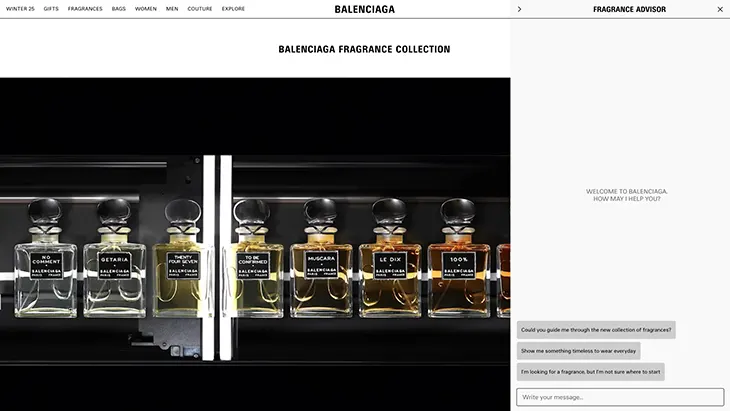The height and width of the screenshot is (411, 730).
Task: Select the Le Dix perfume bottle
Action: [390, 259]
